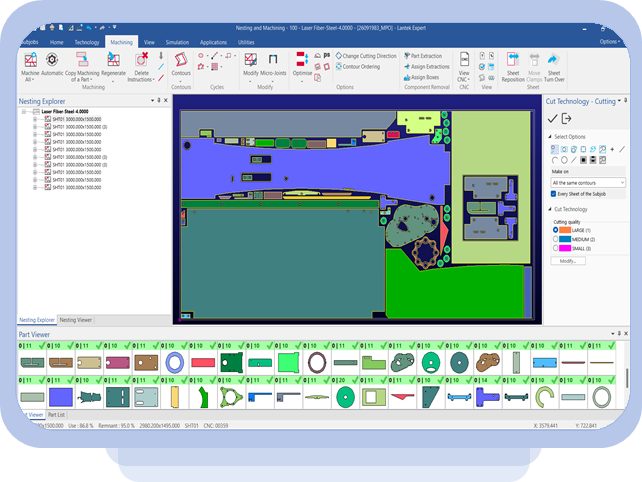Image resolution: width=642 pixels, height=482 pixels.
Task: Select the Contours tool
Action: coord(181,67)
